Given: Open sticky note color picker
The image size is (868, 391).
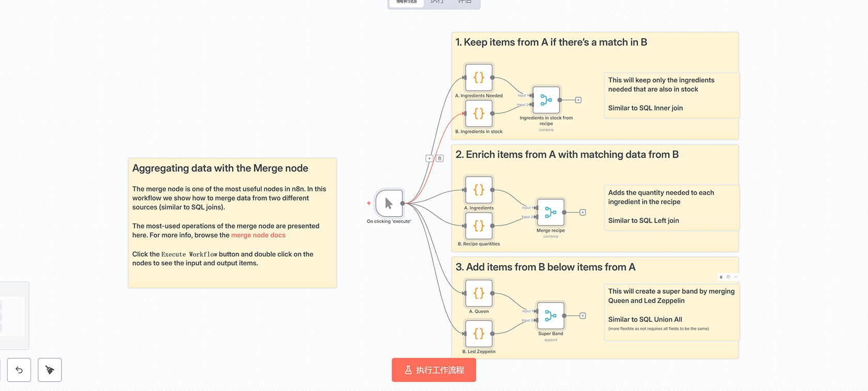Looking at the screenshot, I should [729, 277].
